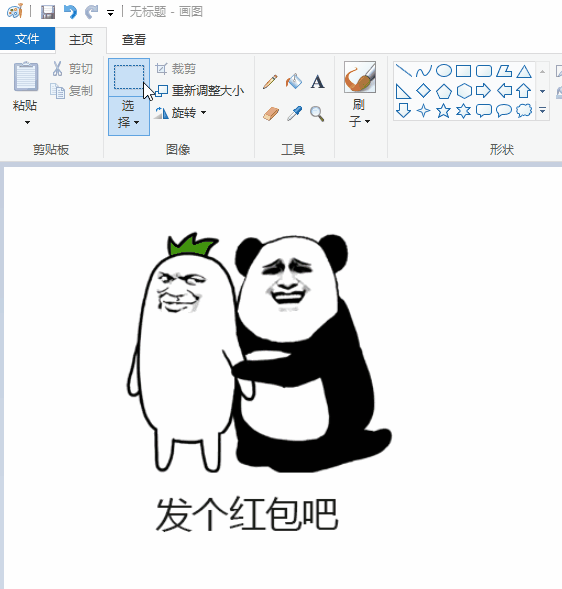
Task: Choose the Up arrow shape
Action: (524, 91)
